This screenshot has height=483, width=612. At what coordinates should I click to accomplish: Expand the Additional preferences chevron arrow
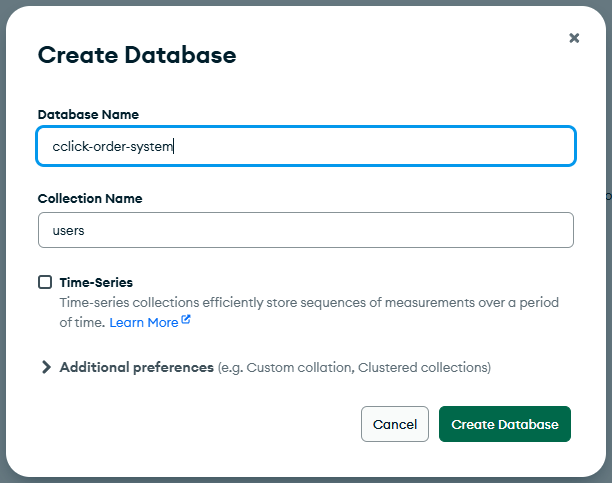46,367
